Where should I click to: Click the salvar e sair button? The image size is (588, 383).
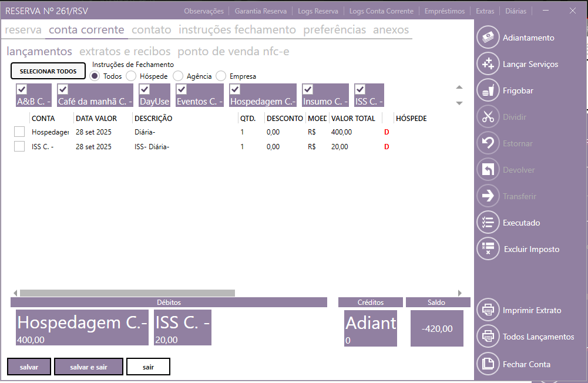coord(89,367)
